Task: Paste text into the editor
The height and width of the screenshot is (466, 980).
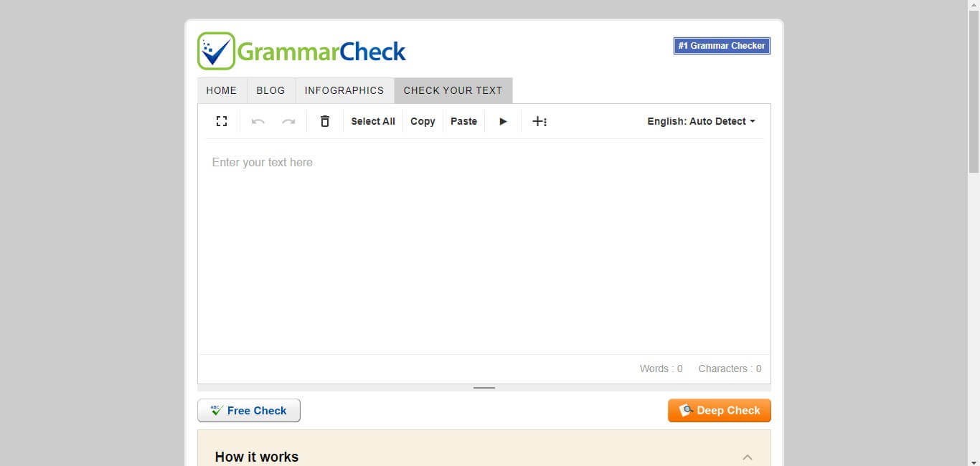Action: [463, 121]
